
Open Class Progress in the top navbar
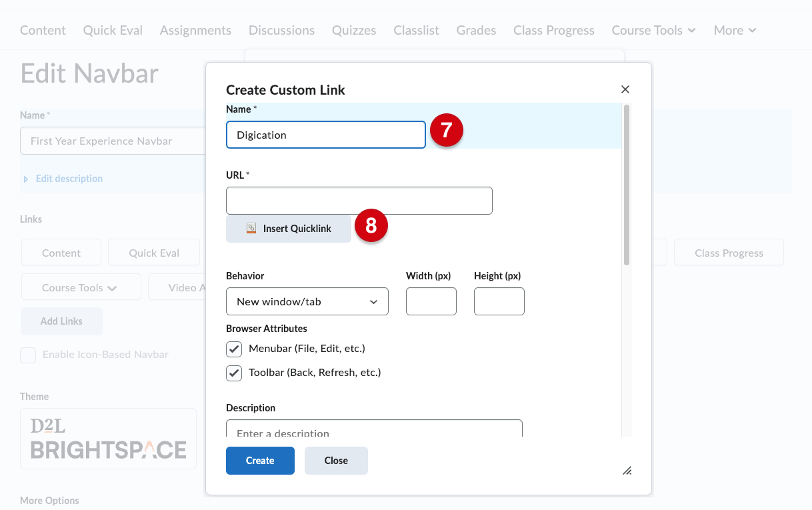coord(553,30)
